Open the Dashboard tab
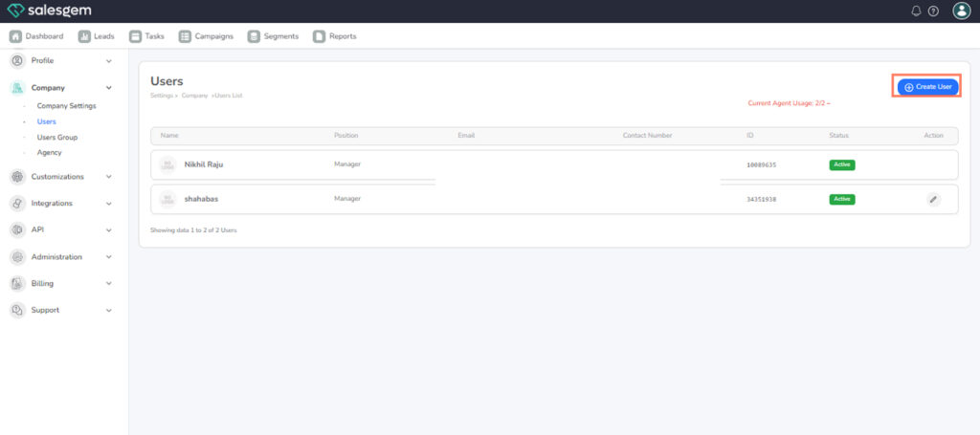Viewport: 980px width, 435px height. click(x=37, y=36)
